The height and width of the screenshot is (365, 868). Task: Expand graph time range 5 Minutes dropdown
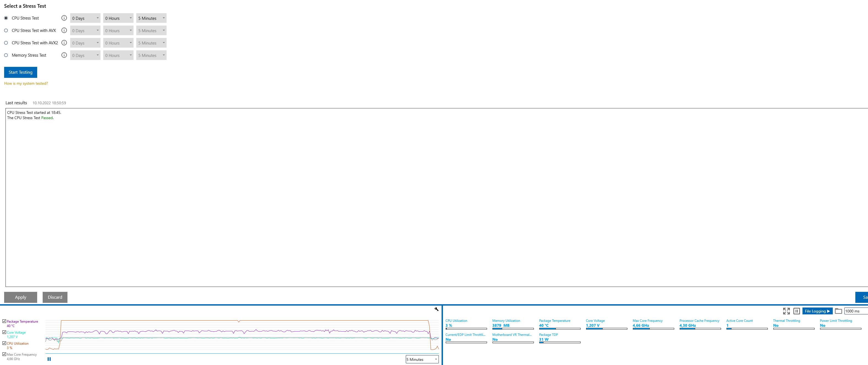point(421,359)
